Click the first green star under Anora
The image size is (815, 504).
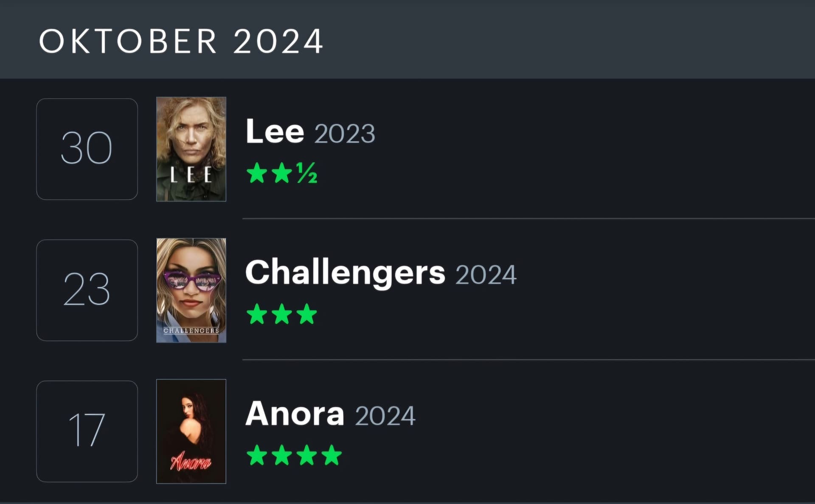click(257, 455)
